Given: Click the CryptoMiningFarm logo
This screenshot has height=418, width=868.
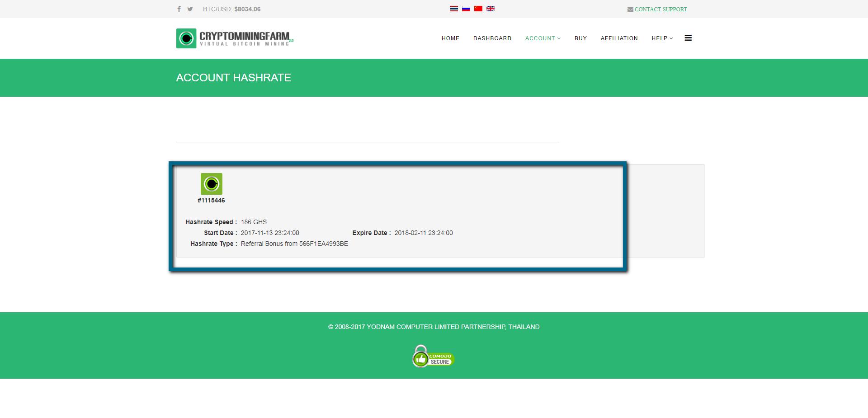Looking at the screenshot, I should 235,38.
